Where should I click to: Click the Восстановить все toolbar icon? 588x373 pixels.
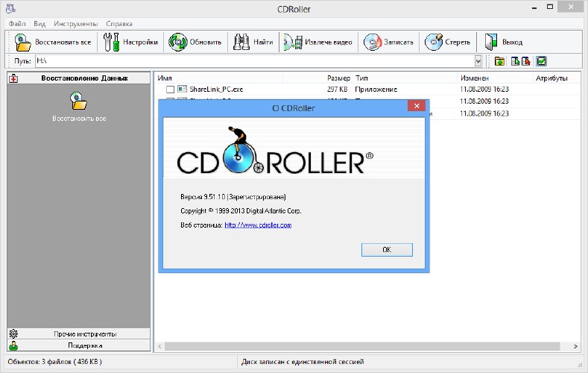tap(22, 42)
